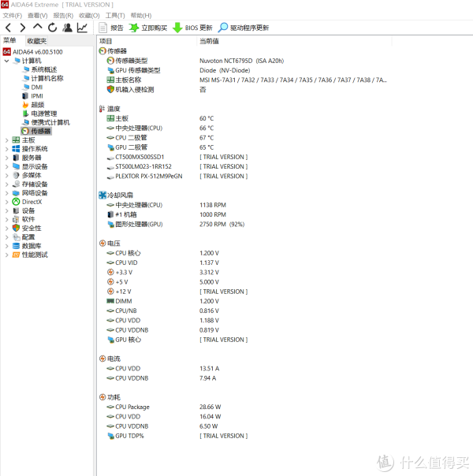Viewport: 473px width, 476px height.
Task: Click the 安全性 shield icon
Action: pyautogui.click(x=16, y=228)
